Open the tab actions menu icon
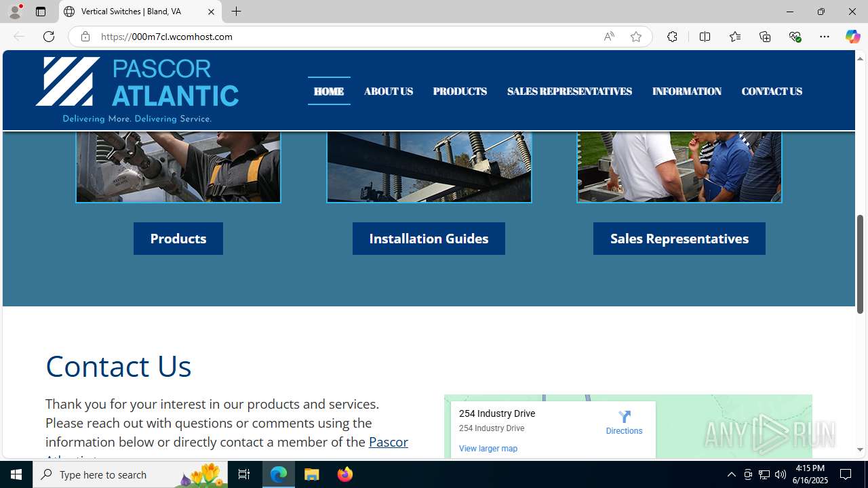The height and width of the screenshot is (488, 868). coord(41,12)
